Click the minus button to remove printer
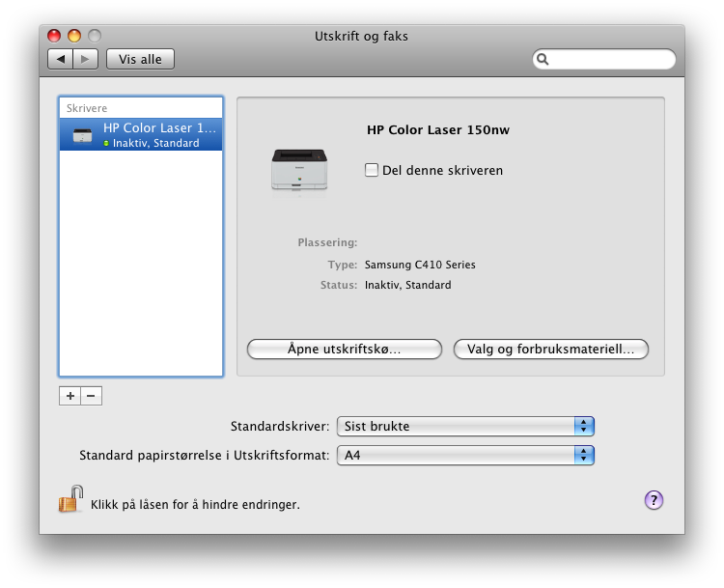Image resolution: width=724 pixels, height=588 pixels. coord(91,396)
